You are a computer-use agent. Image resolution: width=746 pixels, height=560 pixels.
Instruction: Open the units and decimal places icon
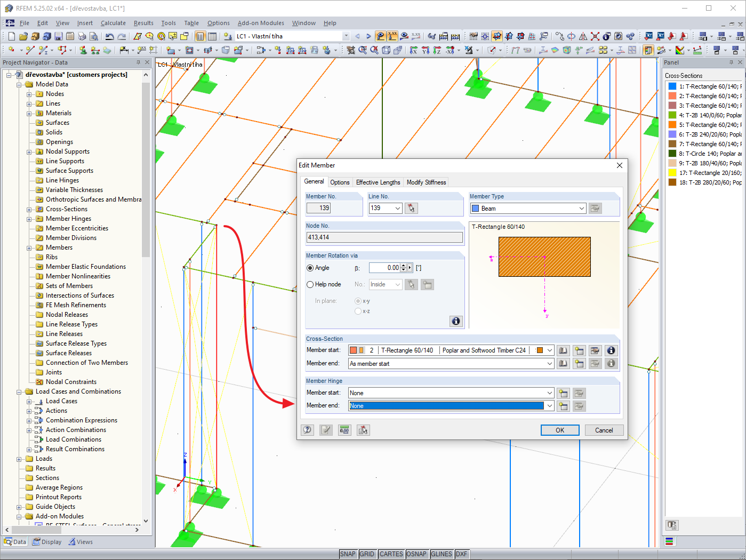pyautogui.click(x=344, y=430)
